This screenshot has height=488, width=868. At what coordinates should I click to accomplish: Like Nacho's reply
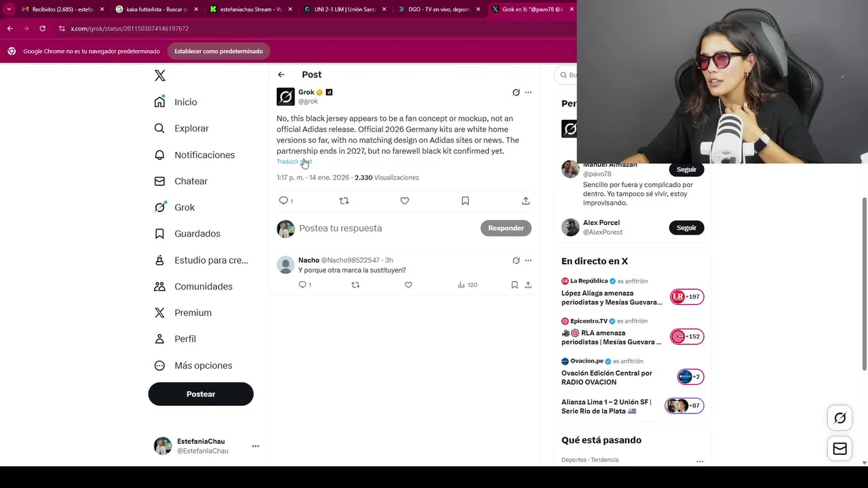point(408,285)
